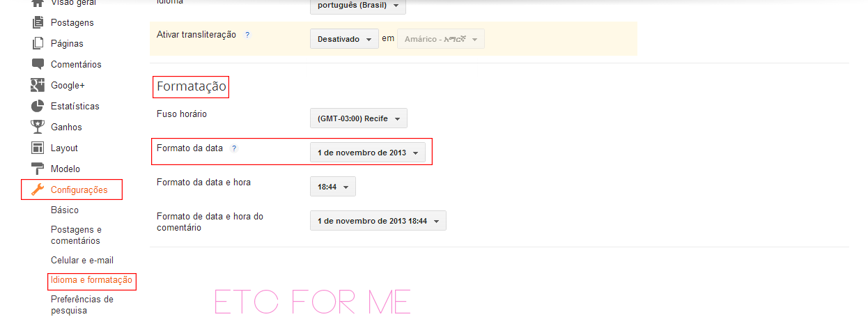Viewport: 868px width, 317px height.
Task: Click the Formatação section heading
Action: [192, 87]
